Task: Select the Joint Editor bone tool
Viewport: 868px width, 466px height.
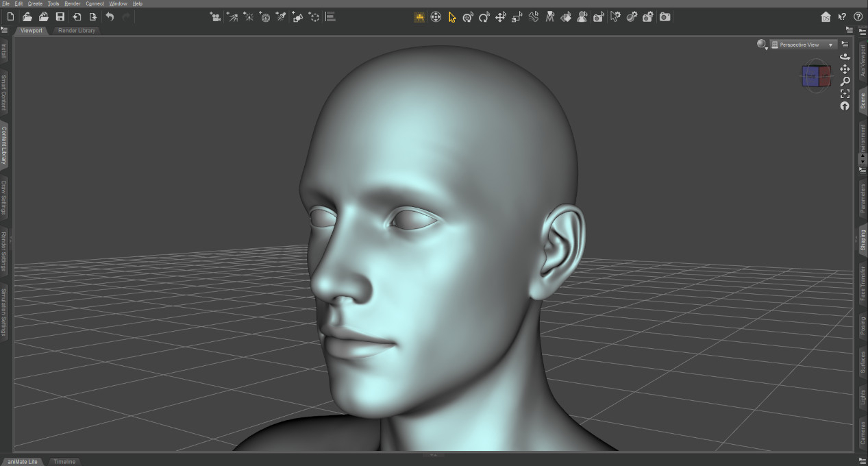Action: [534, 17]
